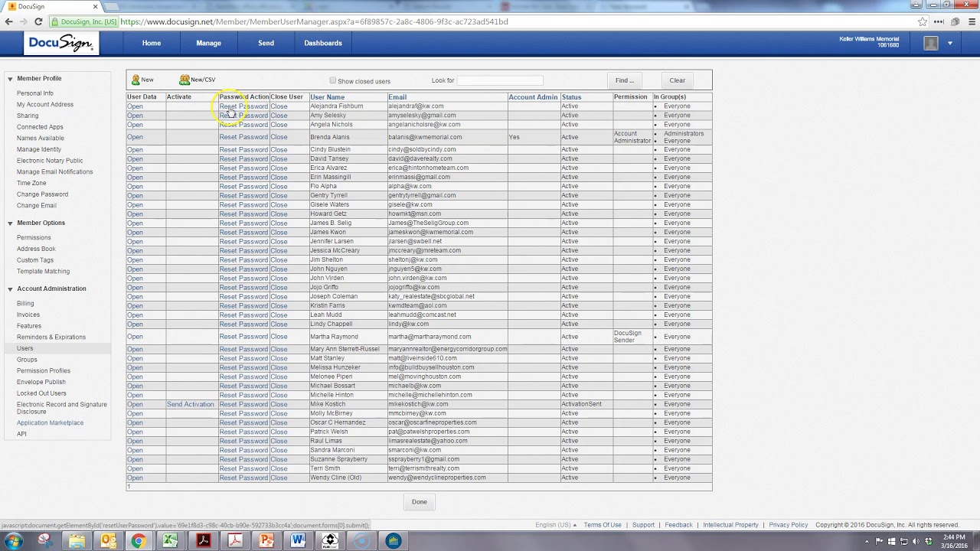The height and width of the screenshot is (551, 980).
Task: Click the DocuSign logo
Action: click(61, 43)
